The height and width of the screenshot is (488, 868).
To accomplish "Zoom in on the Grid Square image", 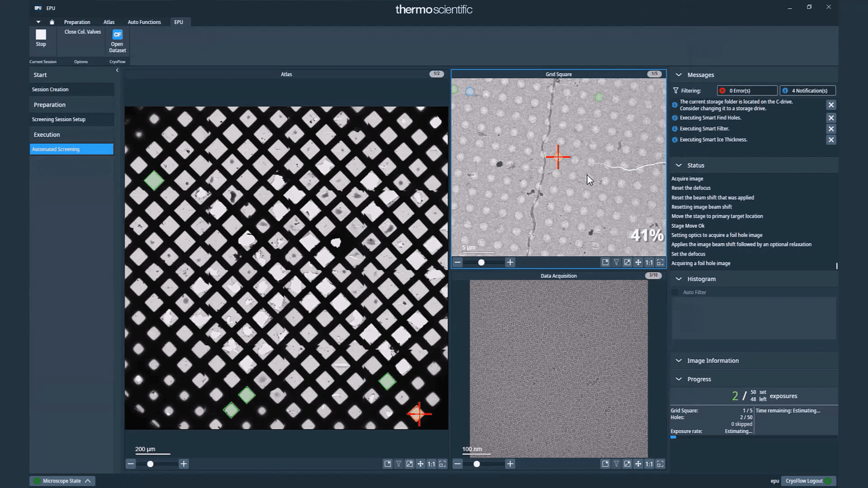I will click(510, 263).
